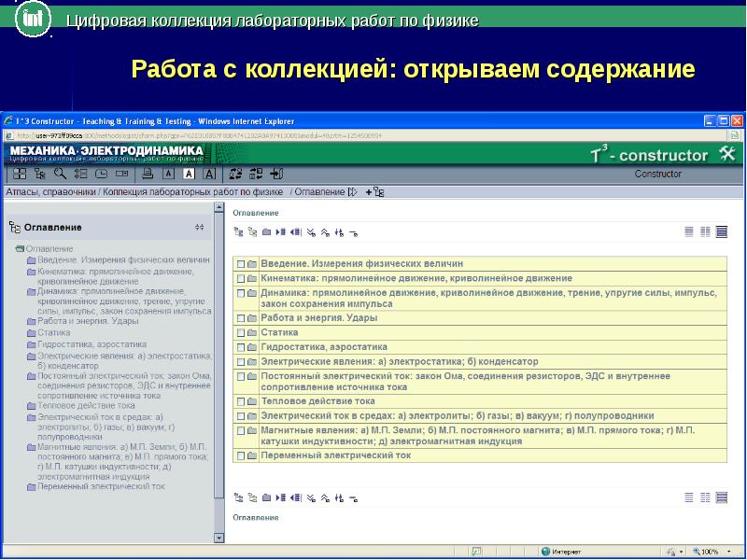Check the Работа и энергия. Удары checkbox
This screenshot has width=747, height=560.
click(240, 318)
